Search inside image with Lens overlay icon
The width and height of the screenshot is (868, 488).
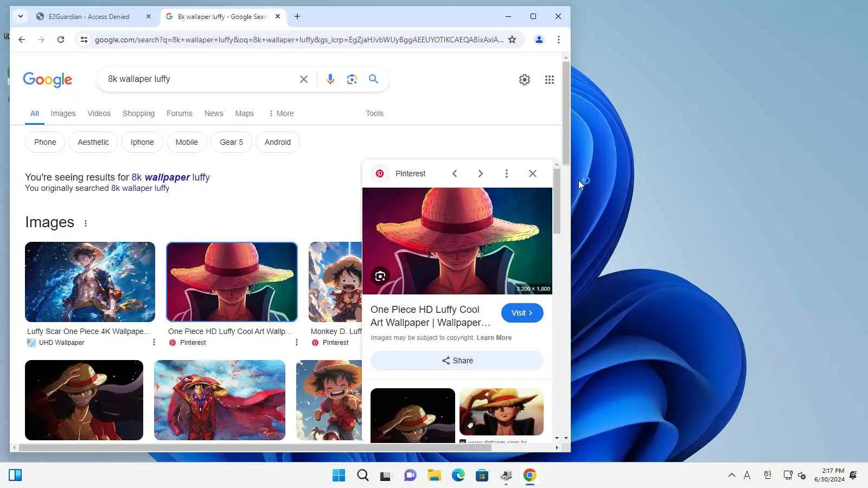(x=380, y=277)
